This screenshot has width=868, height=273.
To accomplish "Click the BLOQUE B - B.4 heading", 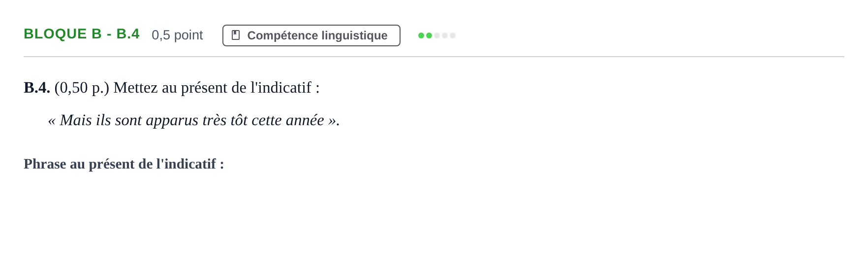I will (82, 34).
